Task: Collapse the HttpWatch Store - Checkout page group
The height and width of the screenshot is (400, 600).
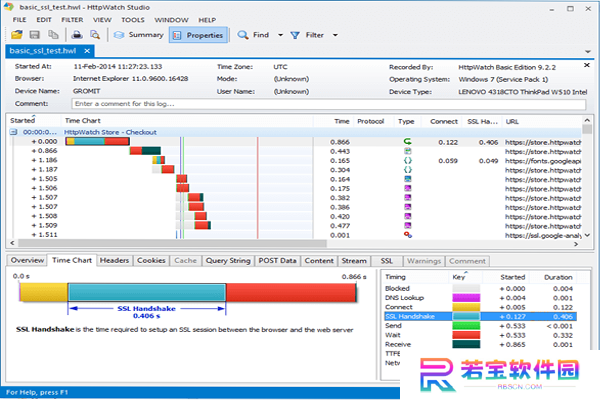Action: pos(13,132)
